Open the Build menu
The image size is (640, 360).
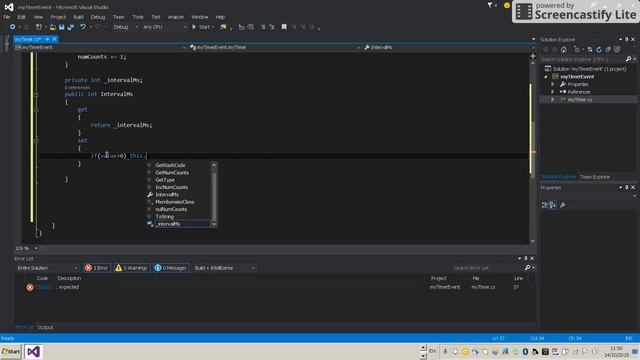(x=78, y=17)
